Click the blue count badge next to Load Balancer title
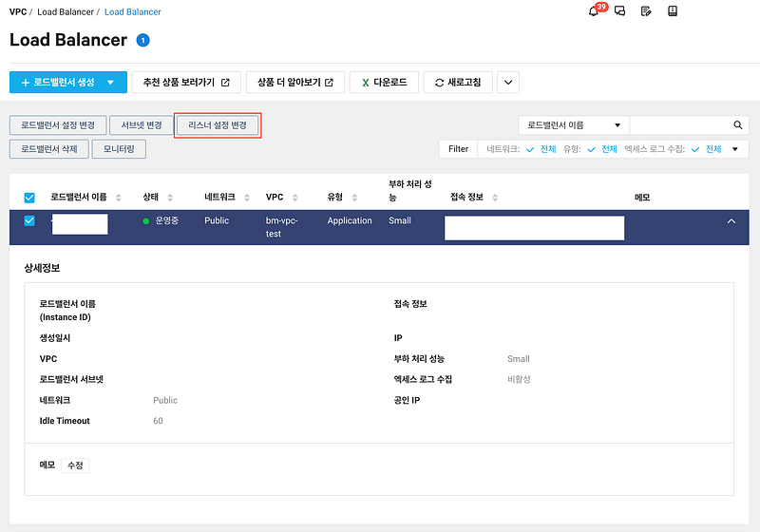 [143, 40]
